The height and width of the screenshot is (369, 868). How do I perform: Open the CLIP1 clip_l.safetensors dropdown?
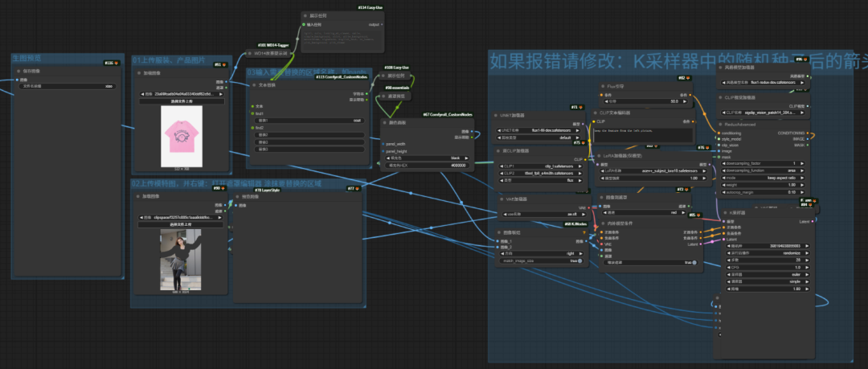pyautogui.click(x=540, y=166)
